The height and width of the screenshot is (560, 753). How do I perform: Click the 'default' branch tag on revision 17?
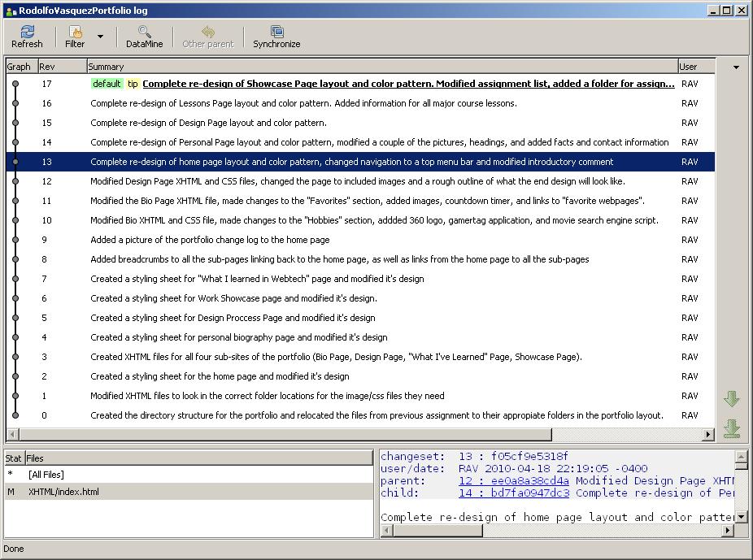point(107,84)
